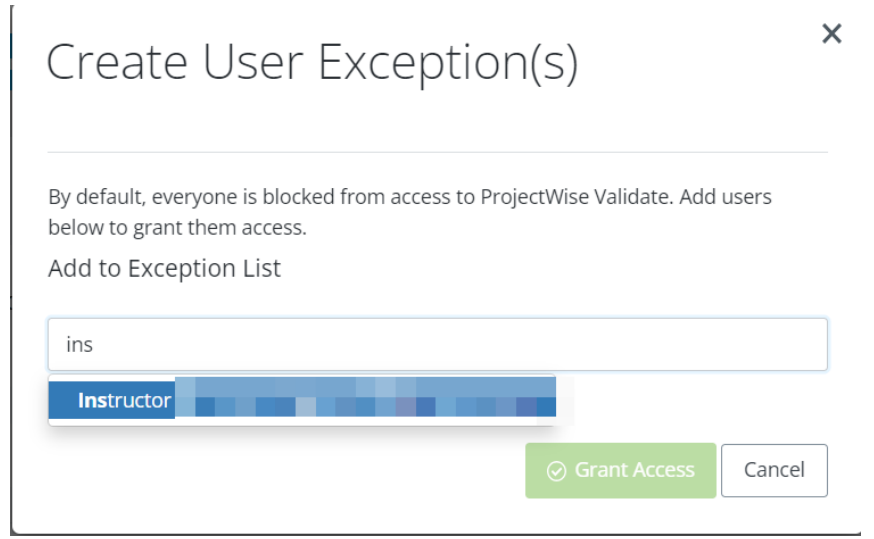
Task: Click the Create User Exception(s) title
Action: pyautogui.click(x=312, y=63)
